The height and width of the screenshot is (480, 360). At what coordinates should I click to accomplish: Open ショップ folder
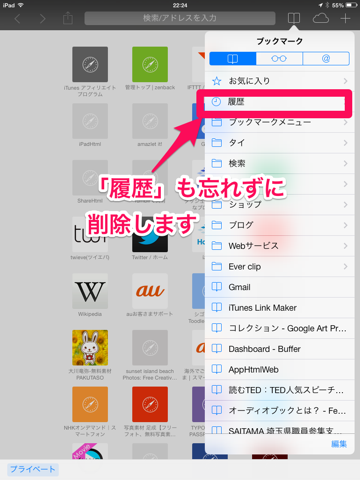click(279, 205)
